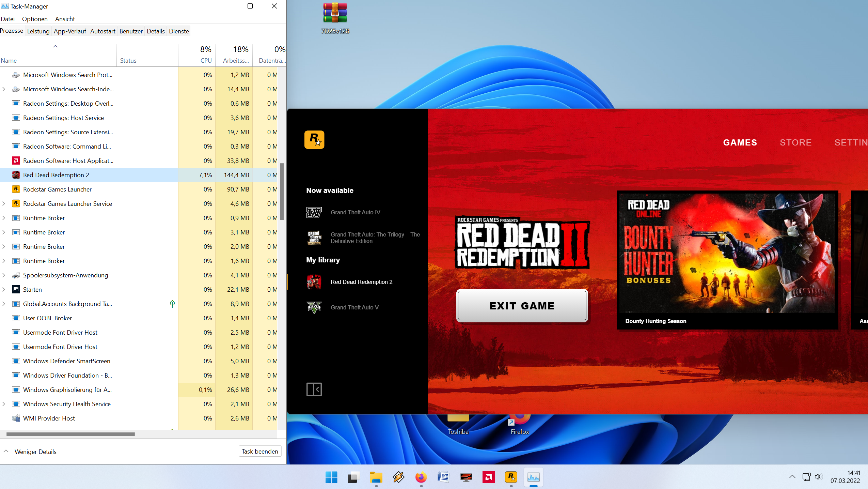Screen dimensions: 868x489
Task: Select Grand Theft Auto IV icon
Action: pyautogui.click(x=314, y=212)
